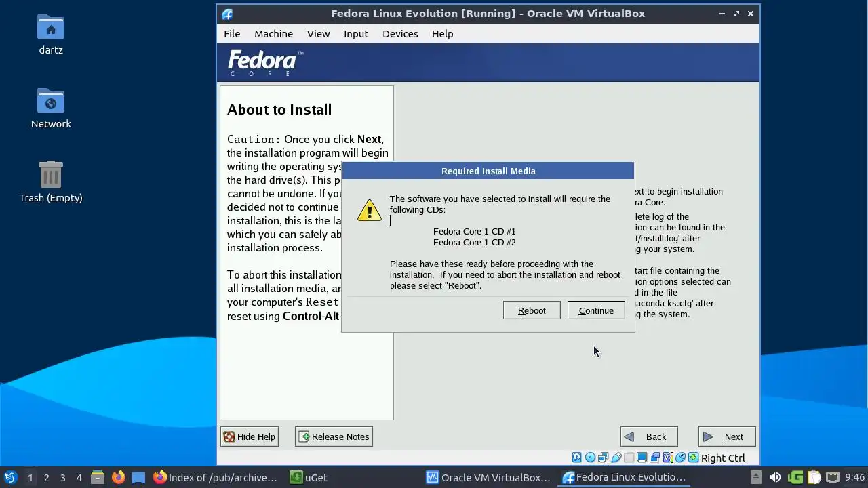
Task: Click the network connection tray icon
Action: (833, 477)
